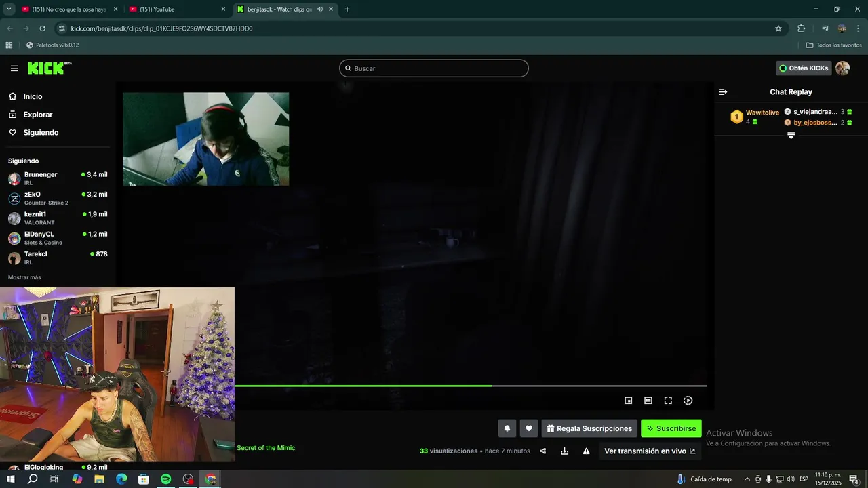Screen dimensions: 868x488
Task: Toggle theater mode on the player
Action: (x=648, y=401)
